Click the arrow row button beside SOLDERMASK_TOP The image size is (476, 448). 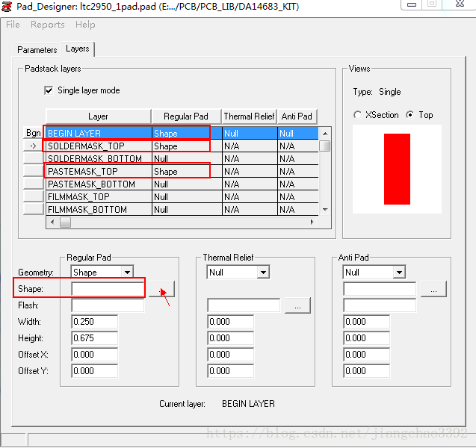[33, 146]
